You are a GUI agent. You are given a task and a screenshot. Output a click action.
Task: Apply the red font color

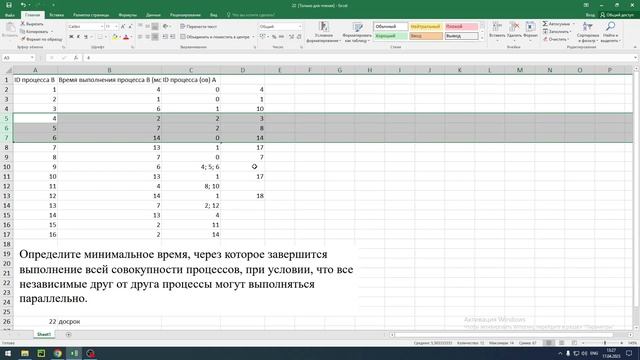[x=126, y=37]
